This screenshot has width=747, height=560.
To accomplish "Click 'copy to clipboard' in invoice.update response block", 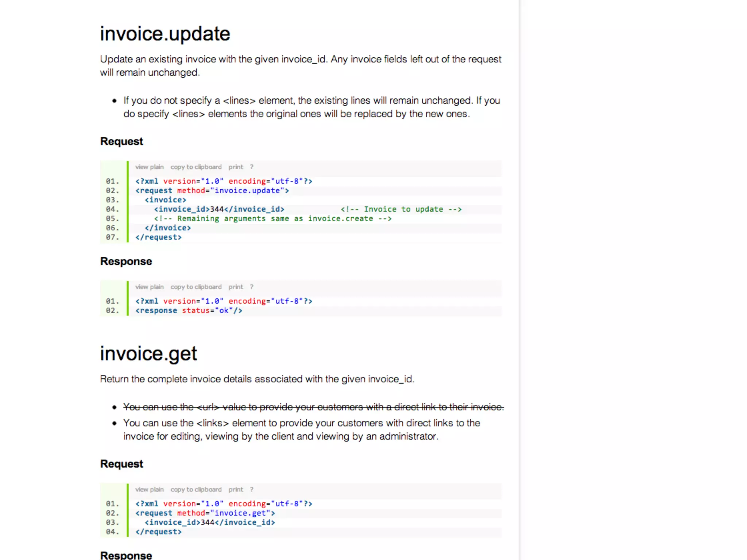I will click(x=196, y=287).
